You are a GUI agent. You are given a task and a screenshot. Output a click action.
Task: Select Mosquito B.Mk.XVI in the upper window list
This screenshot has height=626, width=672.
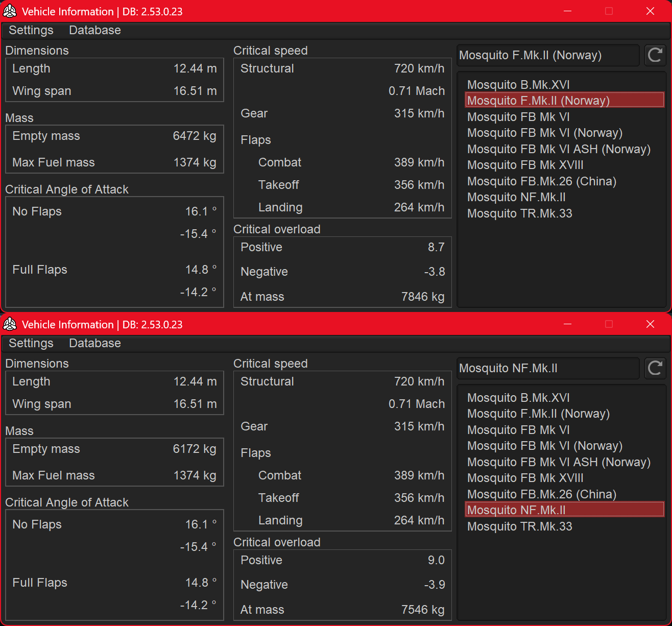point(565,85)
